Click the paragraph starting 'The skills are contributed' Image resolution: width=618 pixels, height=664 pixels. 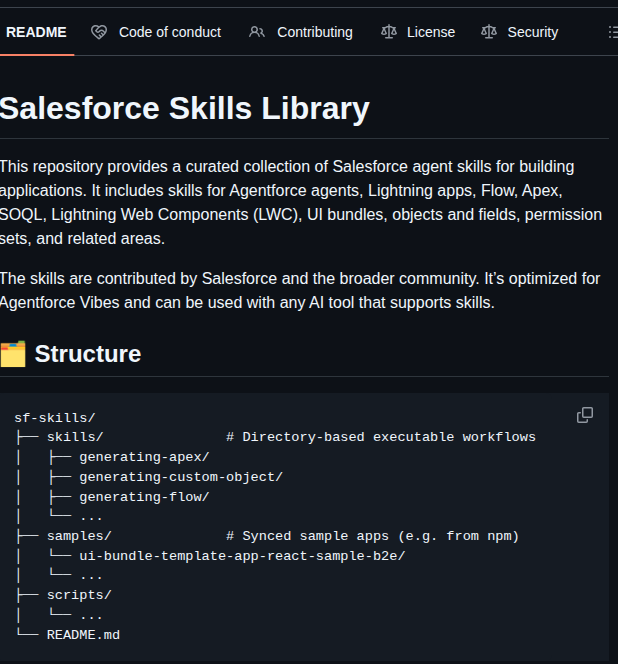(300, 290)
